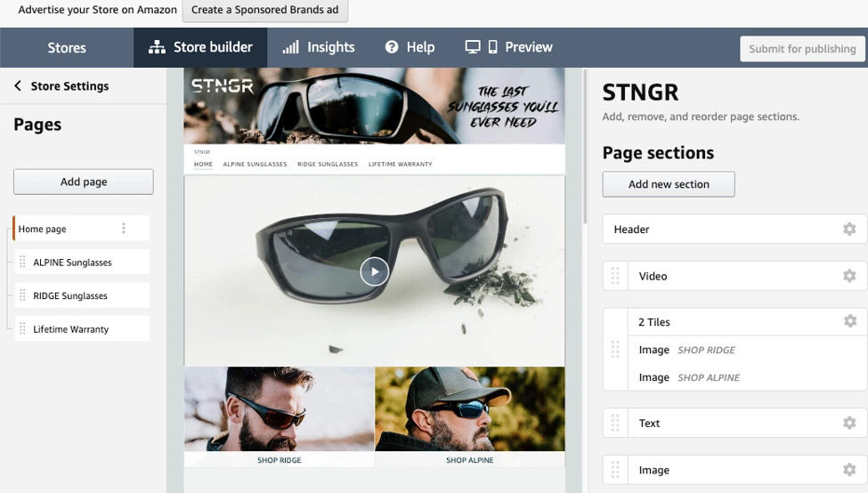Click the back arrow beside Store Settings

click(18, 85)
